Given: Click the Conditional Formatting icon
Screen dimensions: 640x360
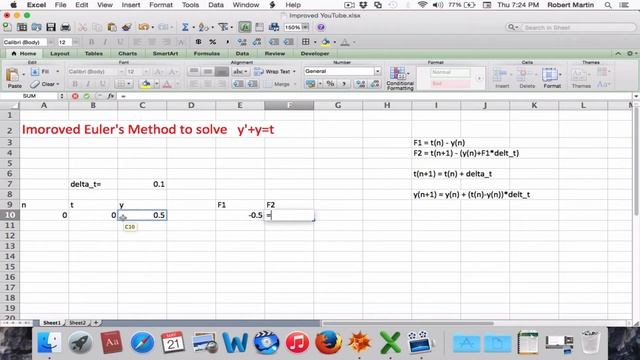Looking at the screenshot, I should (x=400, y=78).
